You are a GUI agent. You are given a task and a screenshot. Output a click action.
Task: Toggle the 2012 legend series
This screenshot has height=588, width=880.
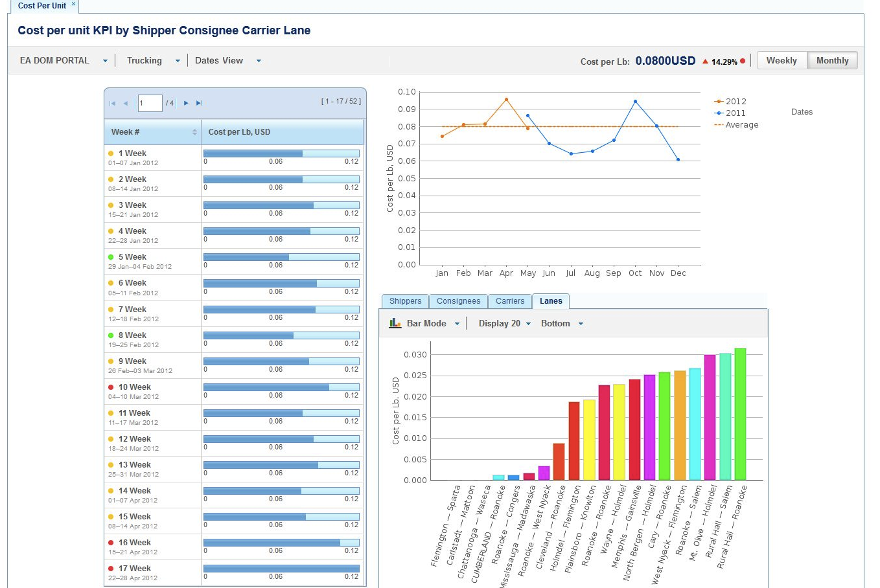click(x=730, y=102)
